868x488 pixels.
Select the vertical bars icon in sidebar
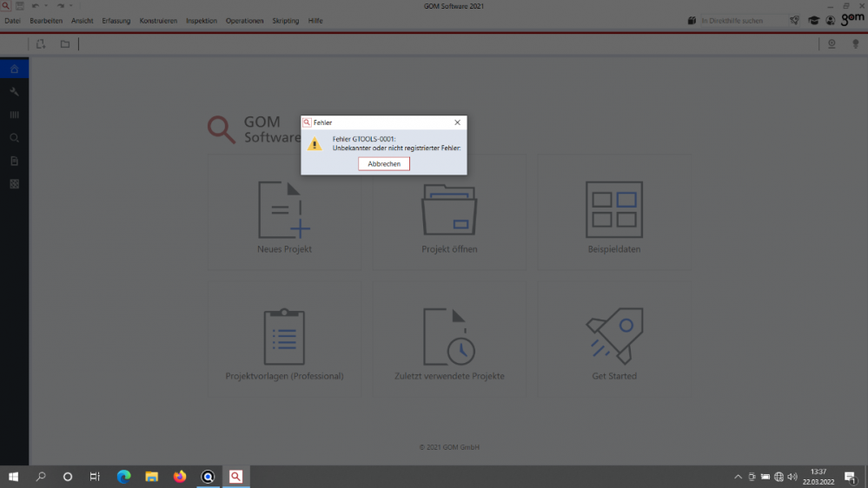coord(15,115)
